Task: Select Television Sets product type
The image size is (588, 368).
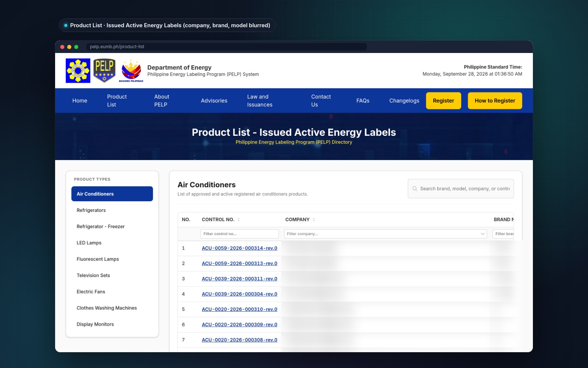Action: pos(112,275)
